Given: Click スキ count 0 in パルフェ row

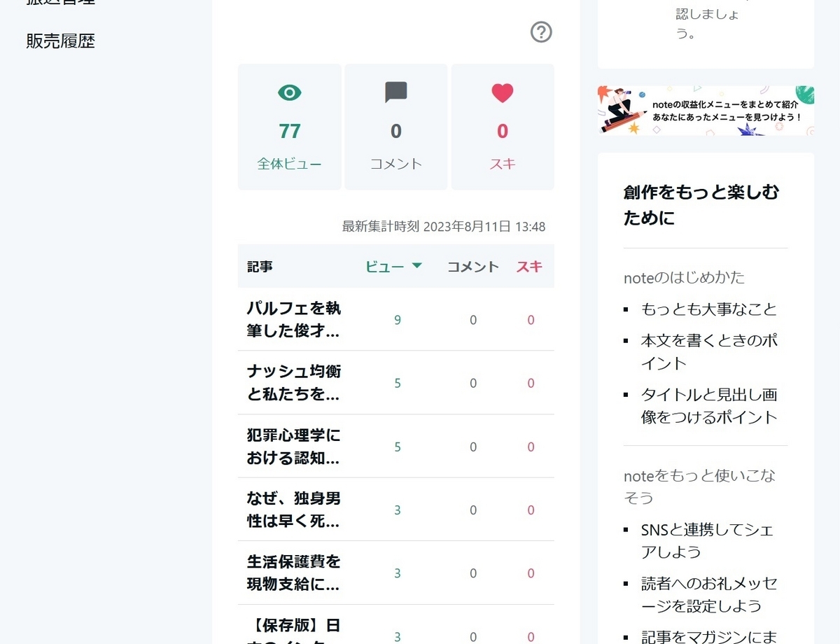Looking at the screenshot, I should pyautogui.click(x=531, y=320).
